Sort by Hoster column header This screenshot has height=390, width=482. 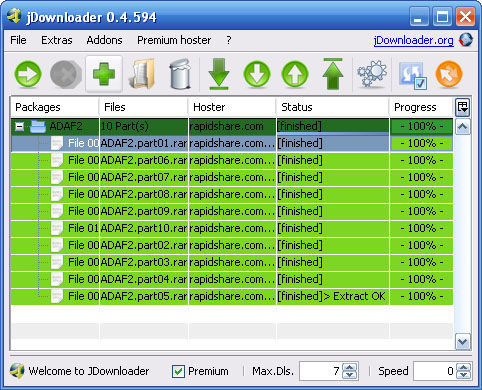(232, 107)
